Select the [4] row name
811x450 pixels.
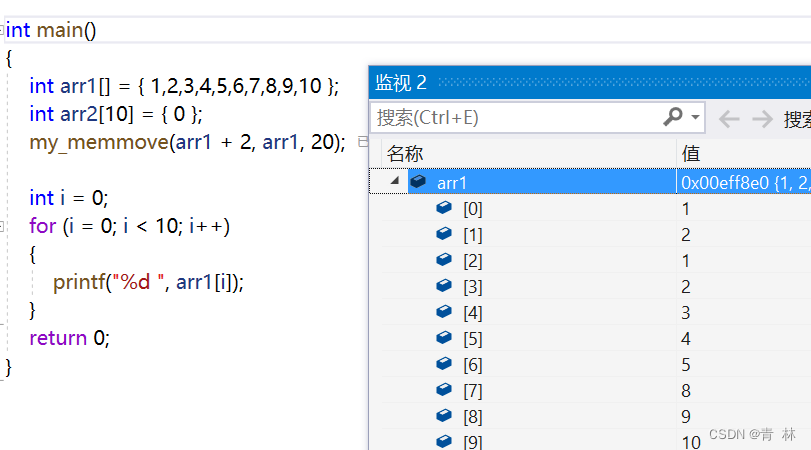[473, 312]
